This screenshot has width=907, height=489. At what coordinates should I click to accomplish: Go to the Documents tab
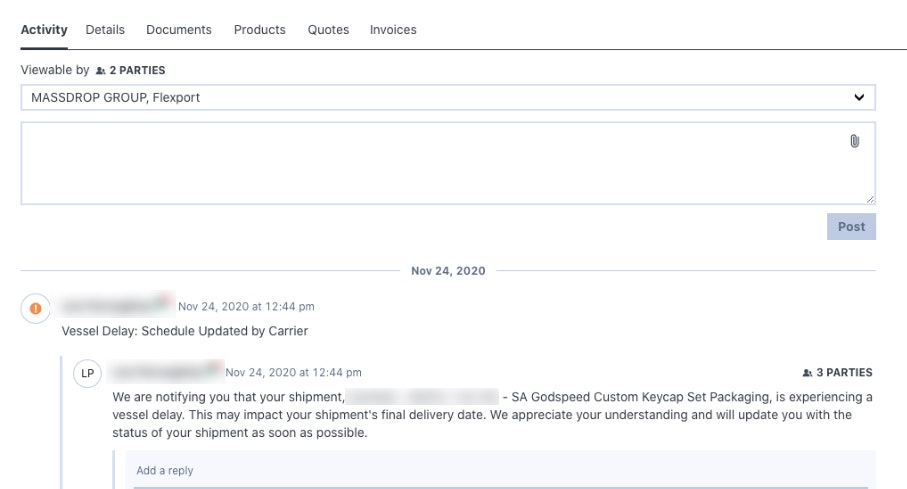(x=179, y=30)
